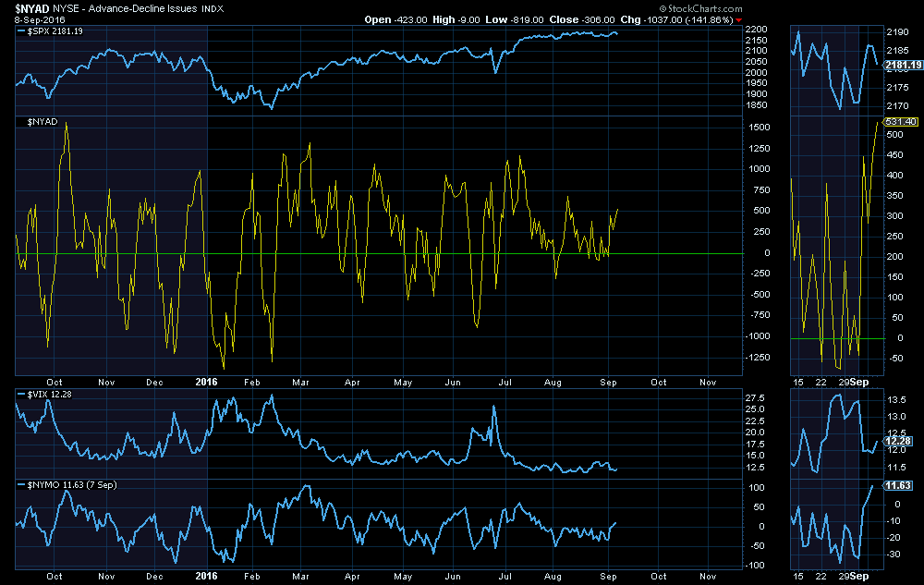Select the $NYMO 11.63 (7 Sep) label
The image size is (924, 585).
coord(69,484)
